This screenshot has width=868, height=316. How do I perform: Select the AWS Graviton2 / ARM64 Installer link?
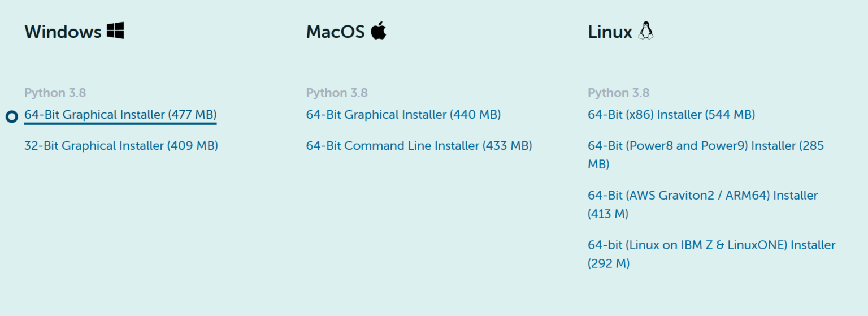click(x=702, y=196)
